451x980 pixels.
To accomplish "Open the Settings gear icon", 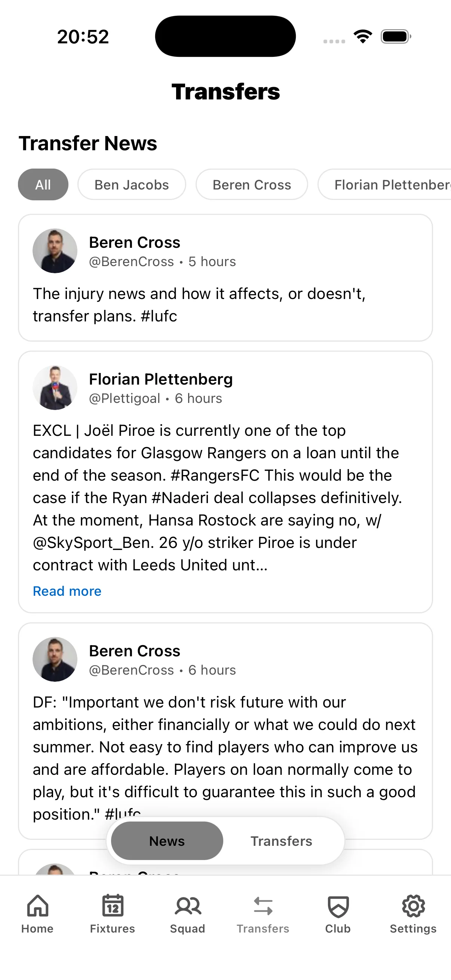I will pos(413,906).
